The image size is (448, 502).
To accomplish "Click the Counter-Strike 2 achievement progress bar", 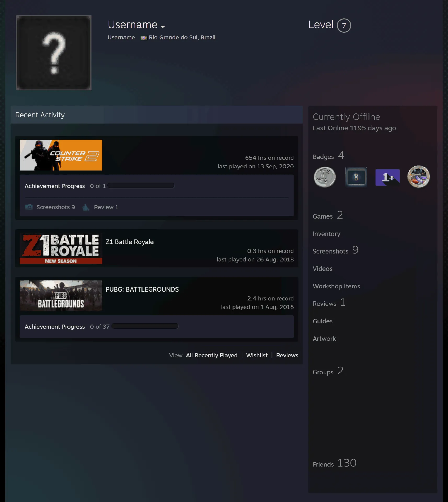I will point(141,185).
